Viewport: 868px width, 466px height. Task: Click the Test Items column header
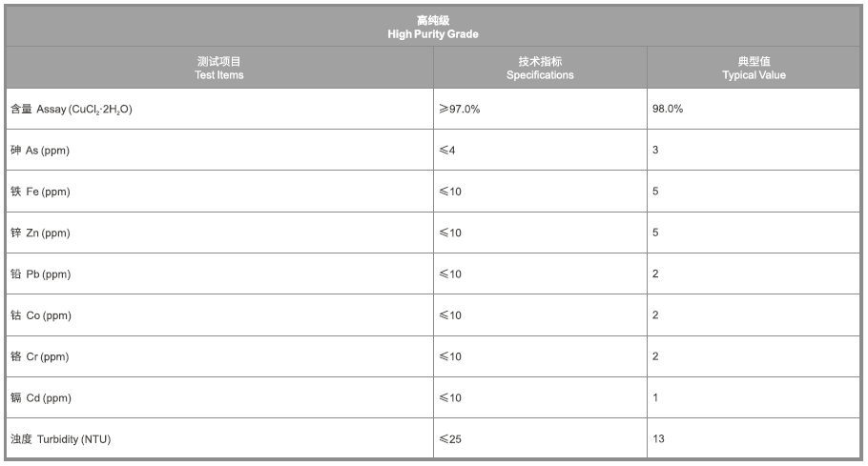click(219, 68)
